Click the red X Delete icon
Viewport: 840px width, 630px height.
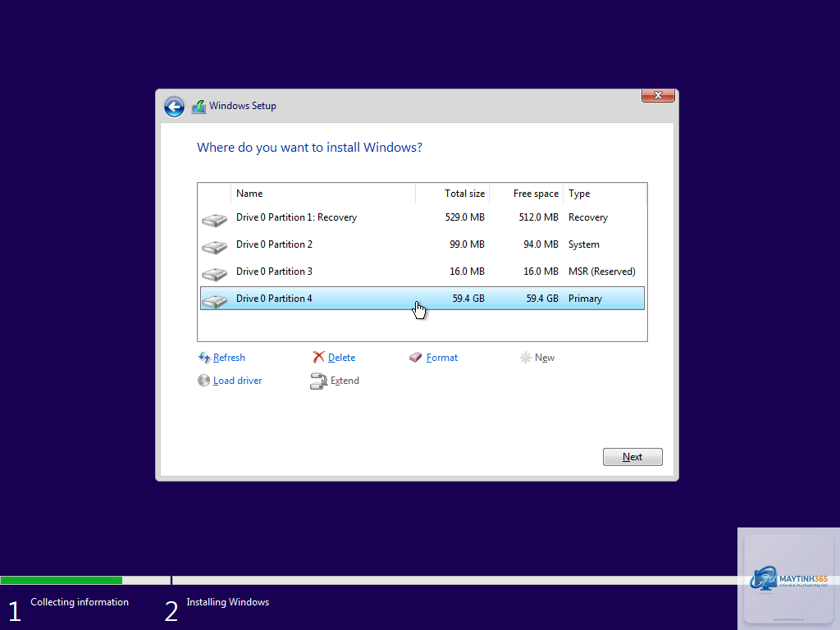tap(319, 358)
